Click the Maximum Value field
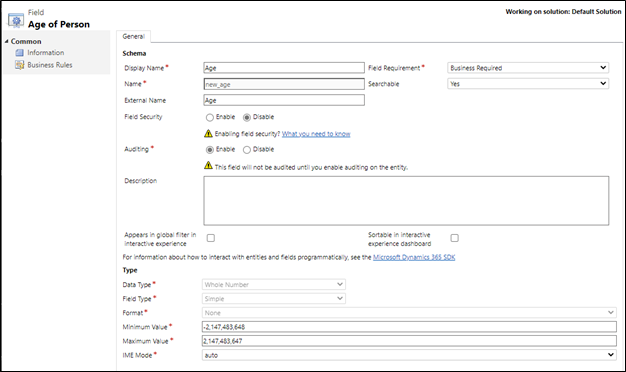Viewport: 626px width, 372px height. (409, 341)
